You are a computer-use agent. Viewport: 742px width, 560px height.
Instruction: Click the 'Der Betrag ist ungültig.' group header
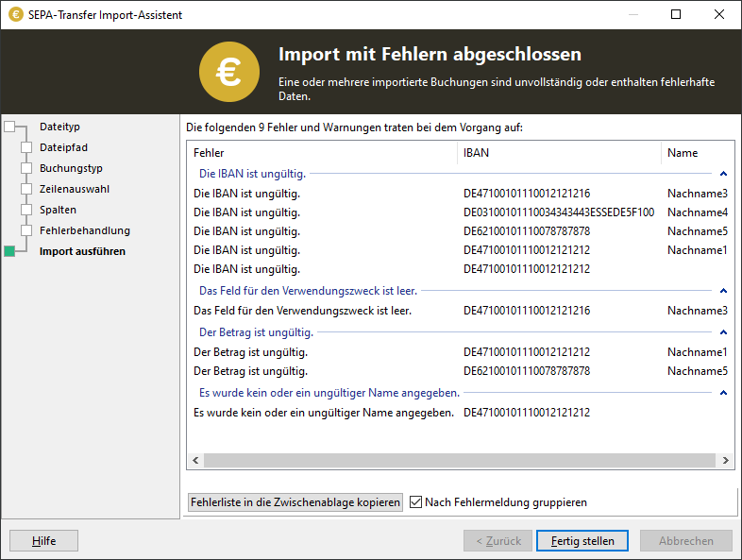click(x=256, y=332)
